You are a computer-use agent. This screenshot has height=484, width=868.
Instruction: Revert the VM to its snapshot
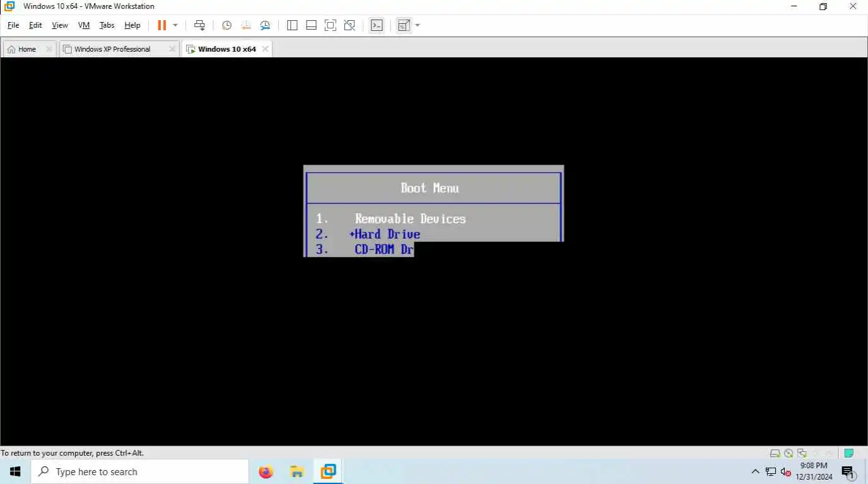point(245,25)
